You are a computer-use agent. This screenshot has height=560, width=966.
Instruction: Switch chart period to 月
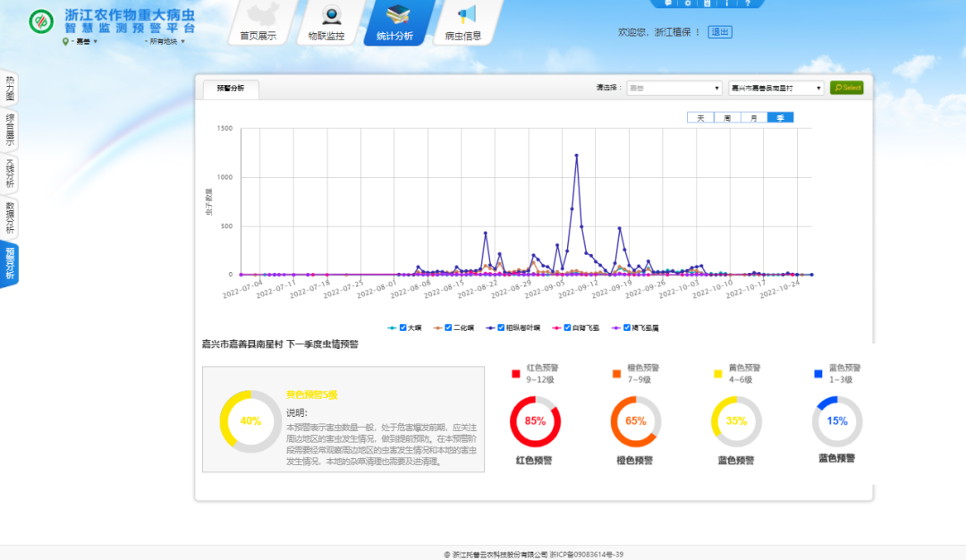[754, 118]
